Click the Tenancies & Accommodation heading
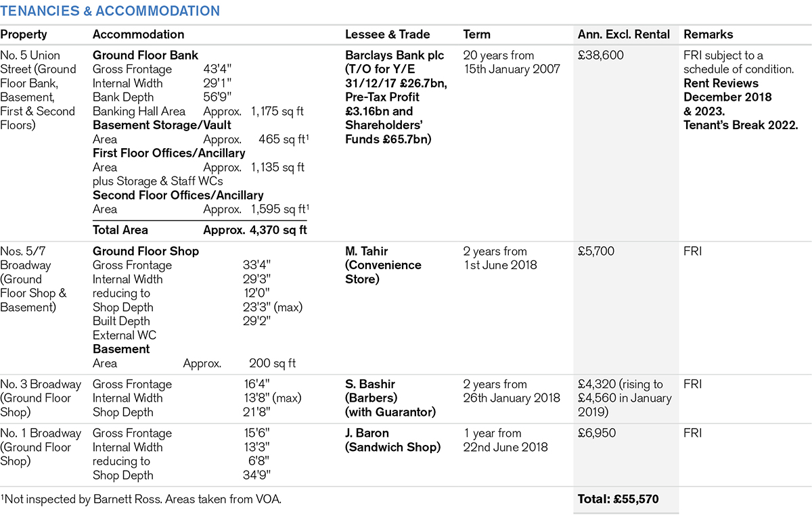This screenshot has height=520, width=812. pos(110,11)
